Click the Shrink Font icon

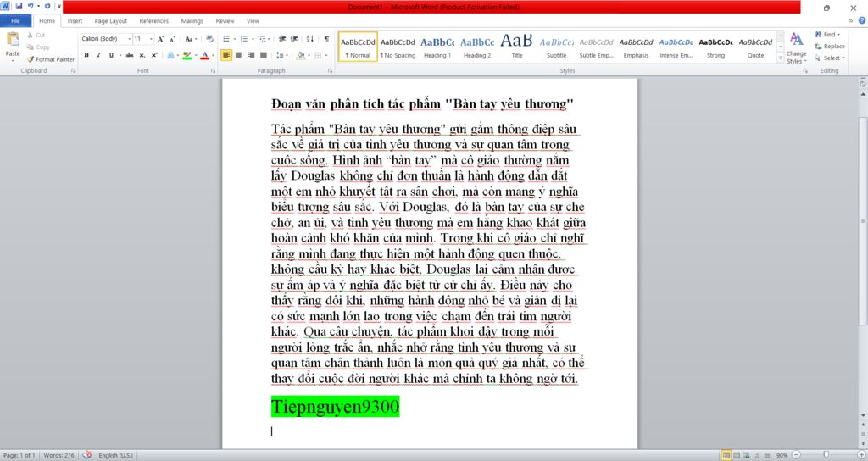pos(172,39)
